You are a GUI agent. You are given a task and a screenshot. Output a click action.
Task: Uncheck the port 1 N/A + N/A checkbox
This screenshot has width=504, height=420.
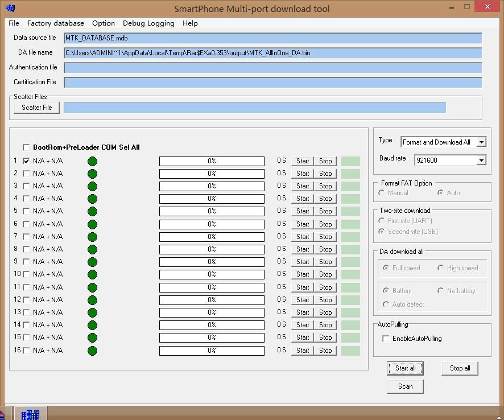(x=26, y=161)
